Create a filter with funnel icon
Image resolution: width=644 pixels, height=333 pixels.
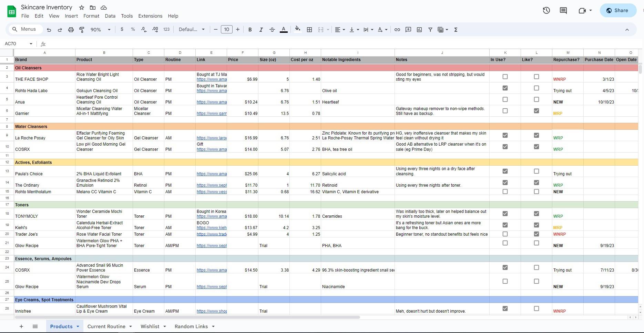coord(430,30)
